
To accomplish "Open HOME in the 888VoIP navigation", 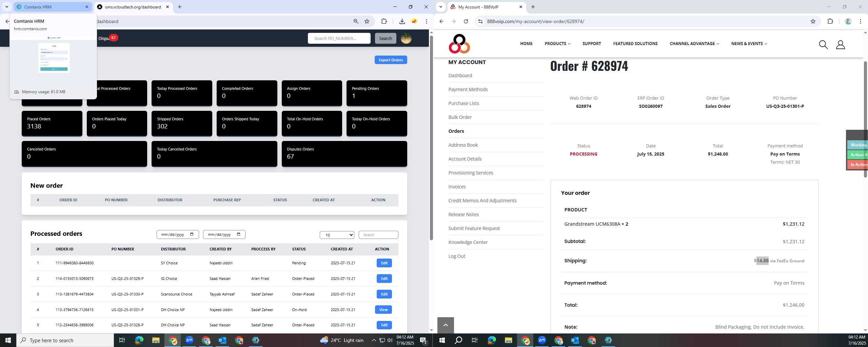I will pos(526,43).
